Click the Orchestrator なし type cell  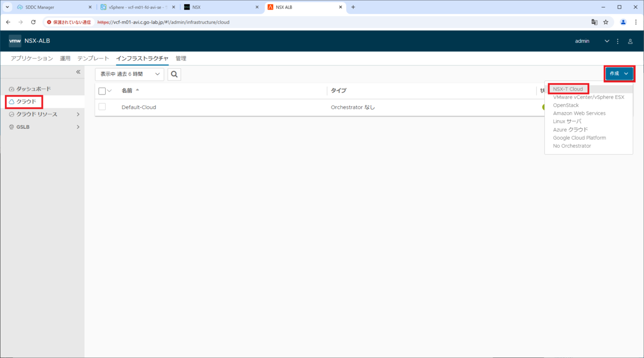point(353,107)
